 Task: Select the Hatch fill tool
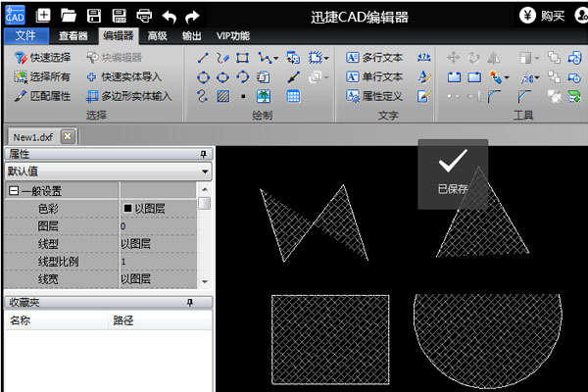(222, 96)
